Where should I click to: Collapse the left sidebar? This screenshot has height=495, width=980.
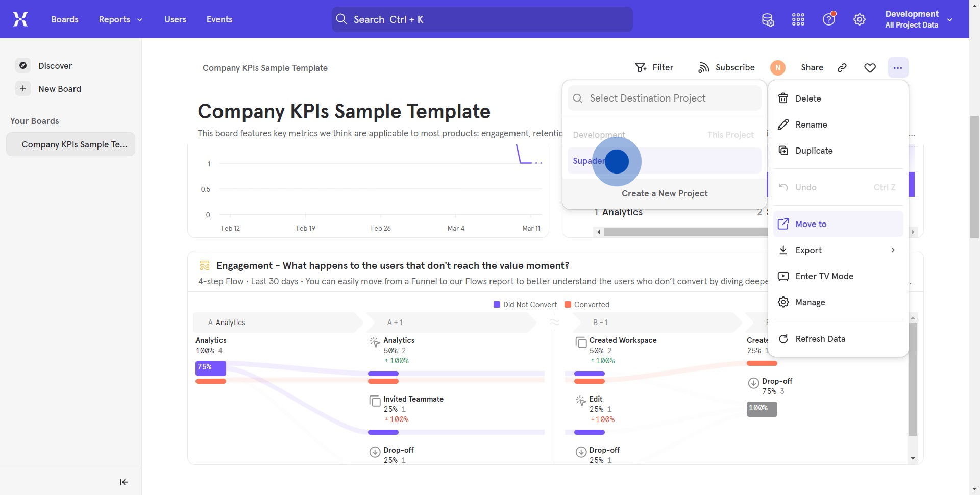(124, 482)
